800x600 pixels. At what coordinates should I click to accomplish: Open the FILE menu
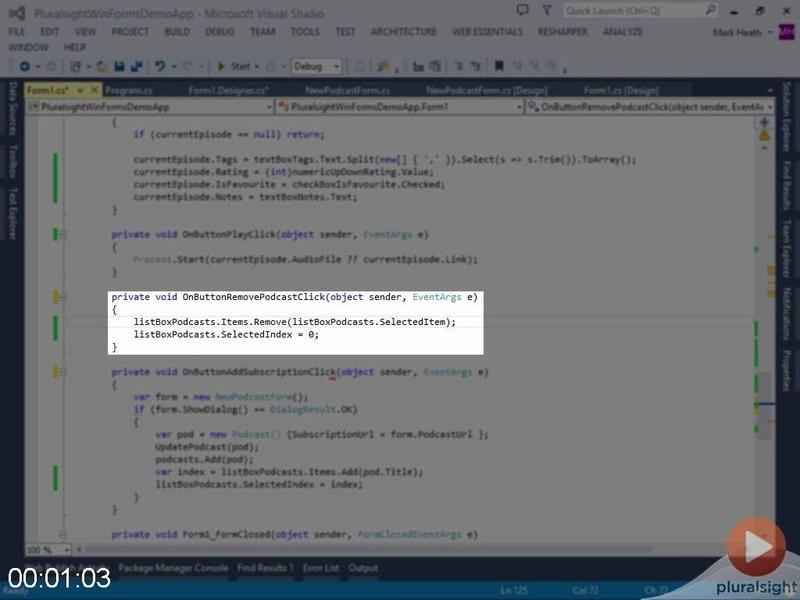tap(16, 32)
